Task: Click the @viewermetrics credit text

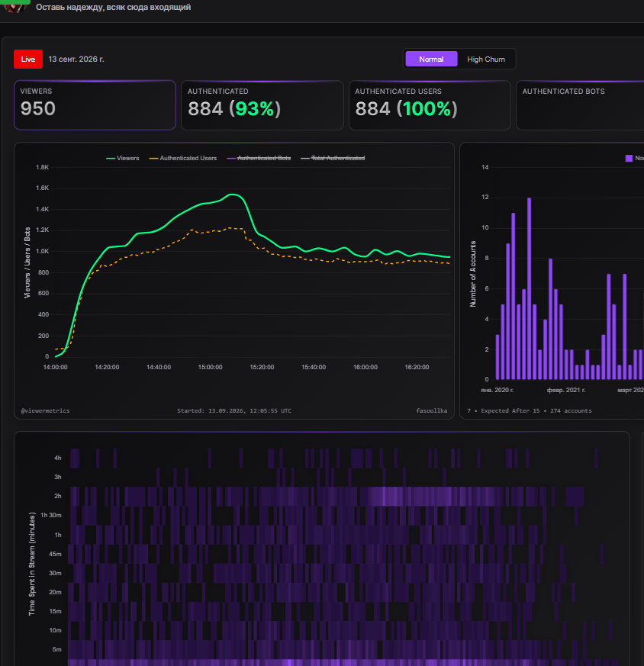Action: tap(46, 410)
